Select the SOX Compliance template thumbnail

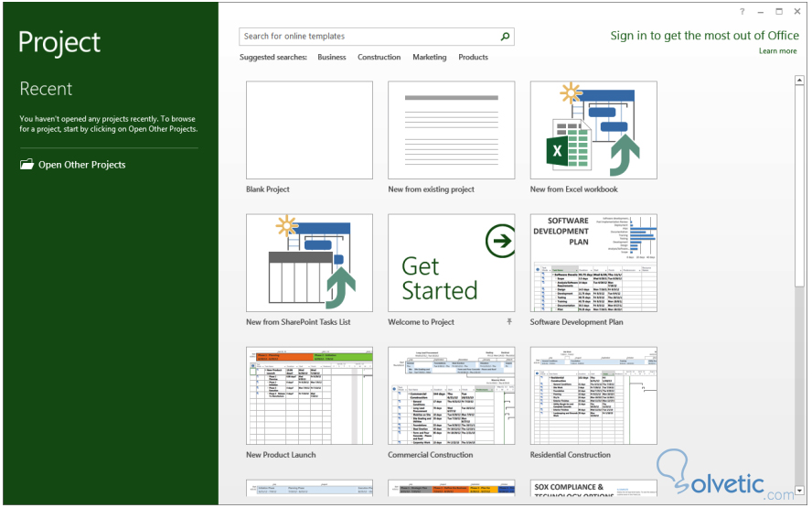(593, 488)
